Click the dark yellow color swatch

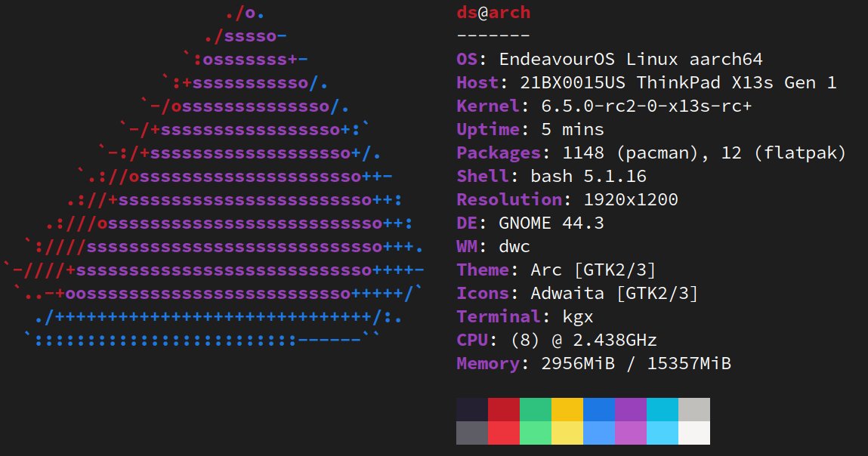567,409
